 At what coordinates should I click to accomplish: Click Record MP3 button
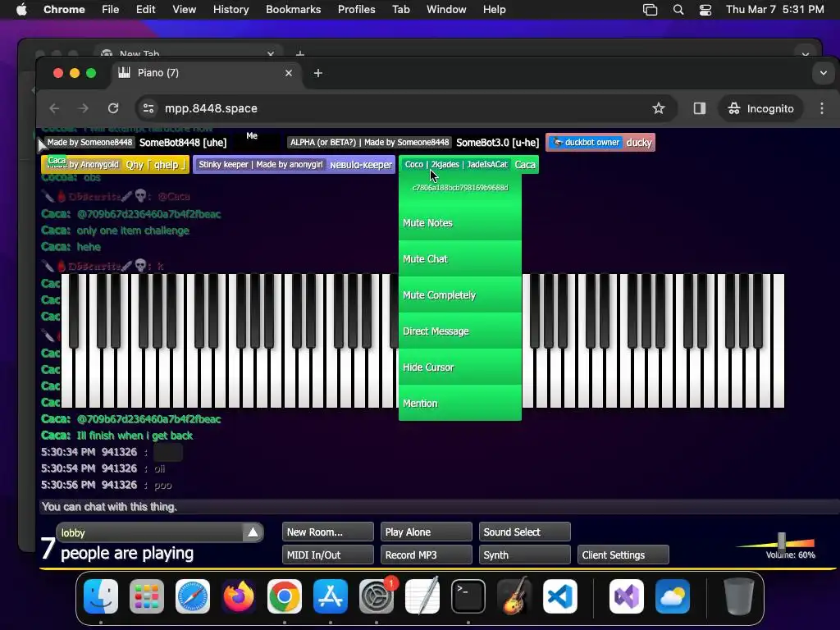pyautogui.click(x=427, y=555)
